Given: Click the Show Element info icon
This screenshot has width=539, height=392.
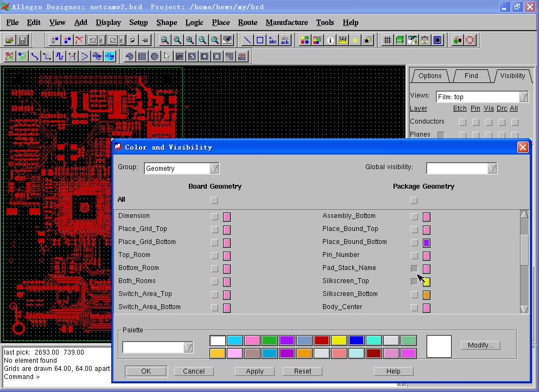Looking at the screenshot, I should click(330, 40).
